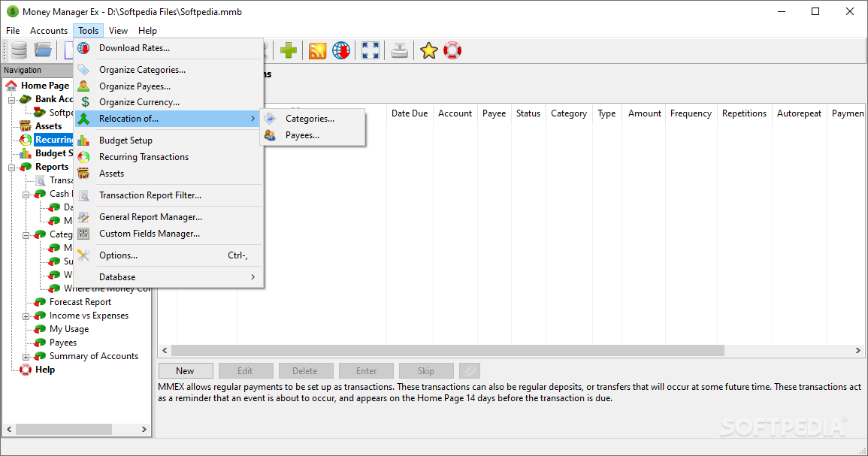Open the View menu
This screenshot has width=868, height=456.
click(118, 31)
